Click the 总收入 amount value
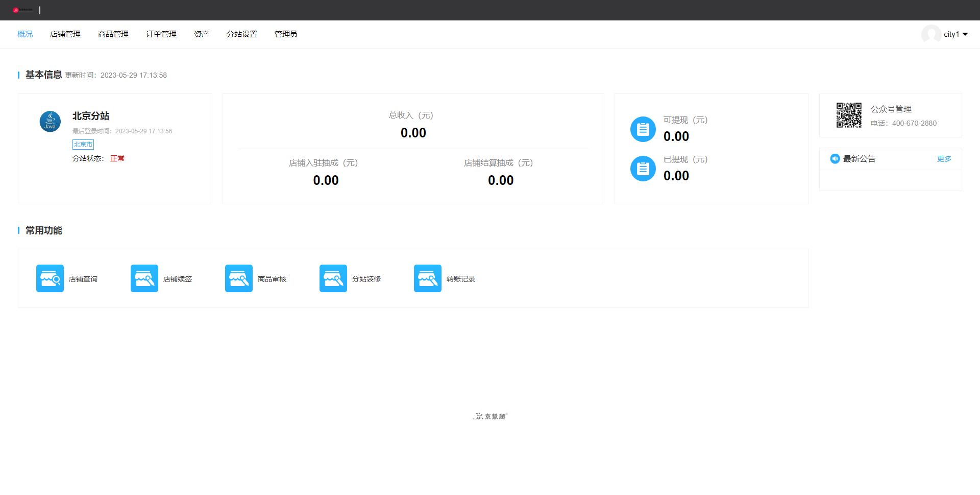980x495 pixels. (413, 133)
